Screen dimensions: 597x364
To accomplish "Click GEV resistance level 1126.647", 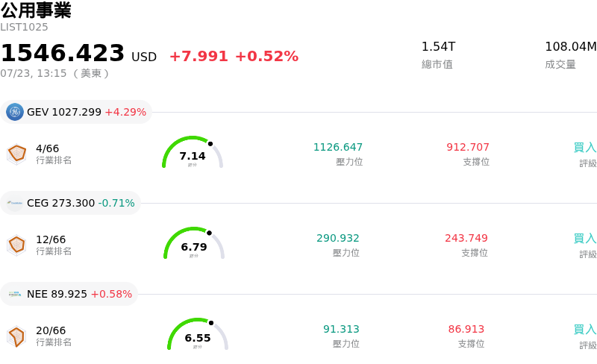I will [338, 147].
